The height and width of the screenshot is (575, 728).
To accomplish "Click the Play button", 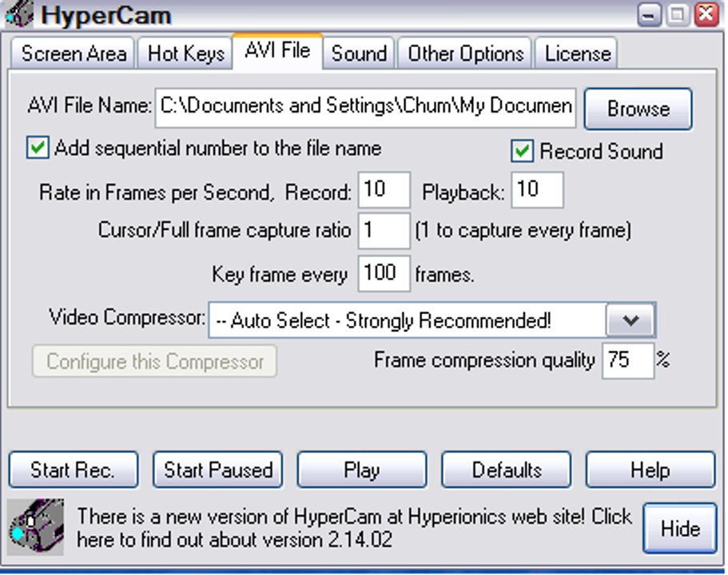I will [x=362, y=470].
